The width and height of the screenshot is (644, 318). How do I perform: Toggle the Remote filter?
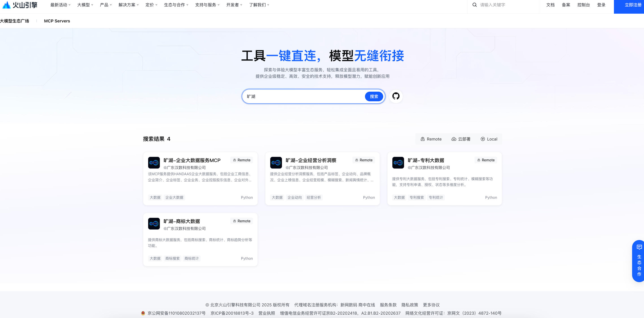[431, 139]
